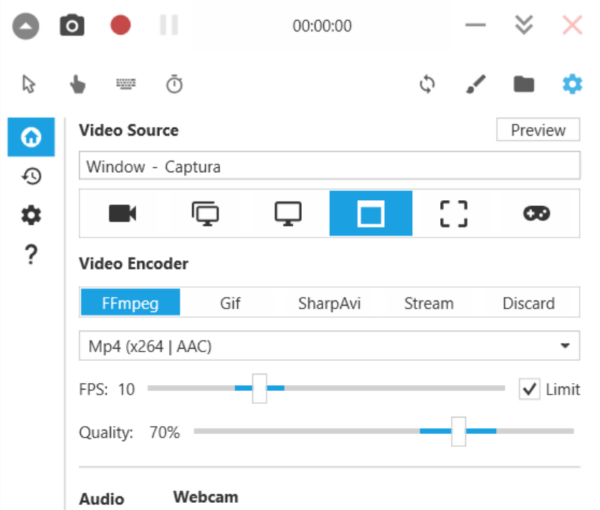Viewport: 600px width, 510px height.
Task: Select webcam-only video source icon
Action: pyautogui.click(x=122, y=213)
